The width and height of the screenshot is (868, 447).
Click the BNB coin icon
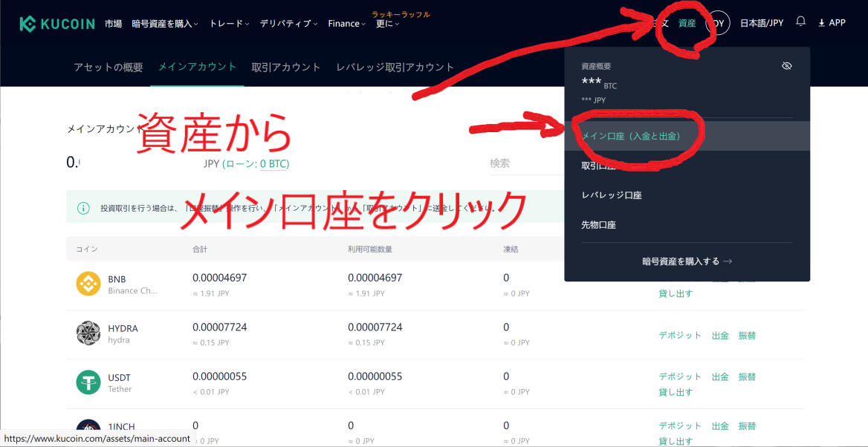coord(88,284)
